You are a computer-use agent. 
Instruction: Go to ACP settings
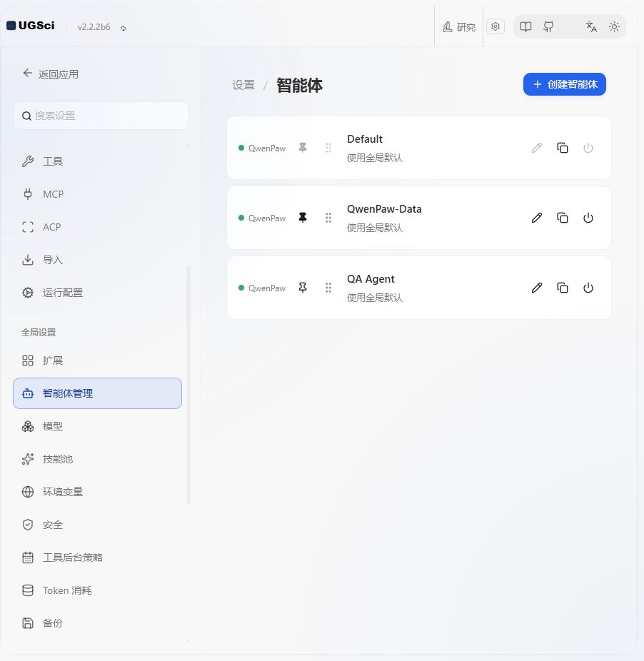97,227
